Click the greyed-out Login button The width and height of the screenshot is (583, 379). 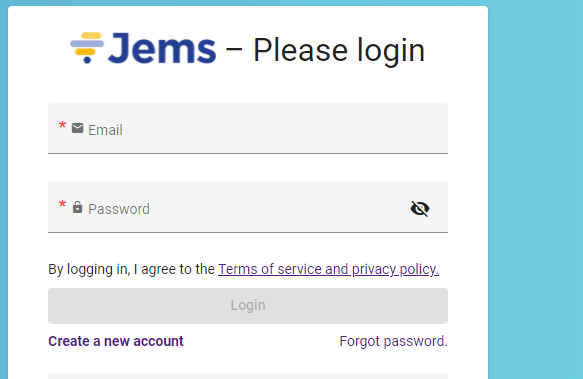click(x=248, y=306)
